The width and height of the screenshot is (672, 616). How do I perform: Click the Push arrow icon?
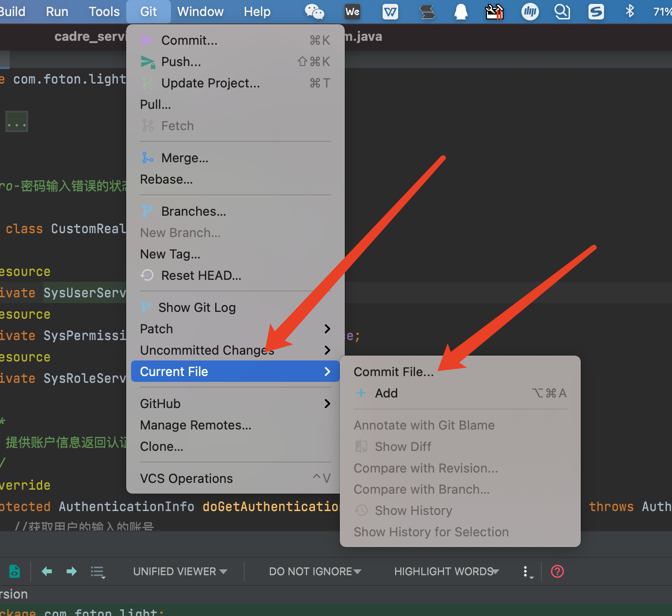(148, 62)
